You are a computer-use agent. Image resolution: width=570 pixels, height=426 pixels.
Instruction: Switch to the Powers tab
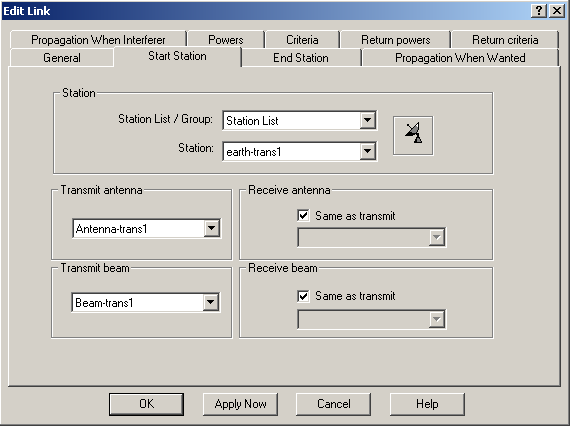point(226,39)
